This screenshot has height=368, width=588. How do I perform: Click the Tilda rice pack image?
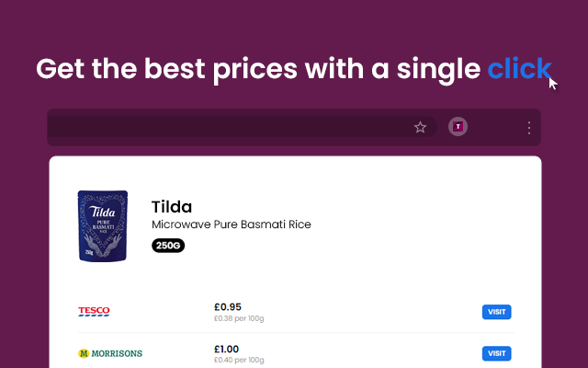pyautogui.click(x=102, y=226)
